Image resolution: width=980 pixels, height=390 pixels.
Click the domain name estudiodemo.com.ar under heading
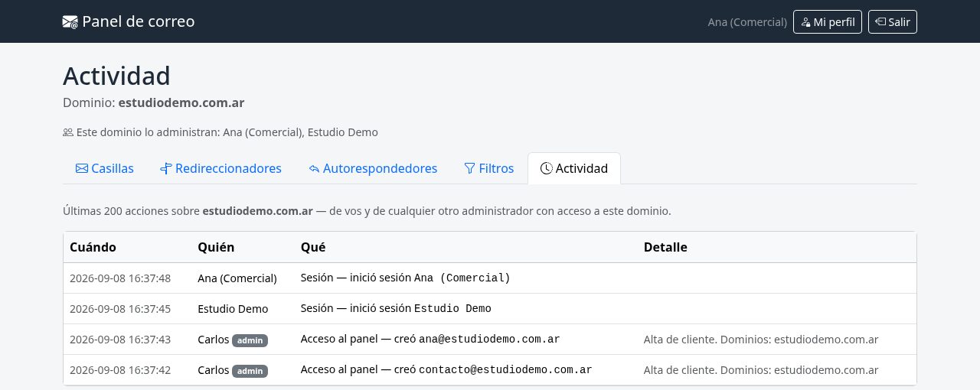[x=181, y=102]
